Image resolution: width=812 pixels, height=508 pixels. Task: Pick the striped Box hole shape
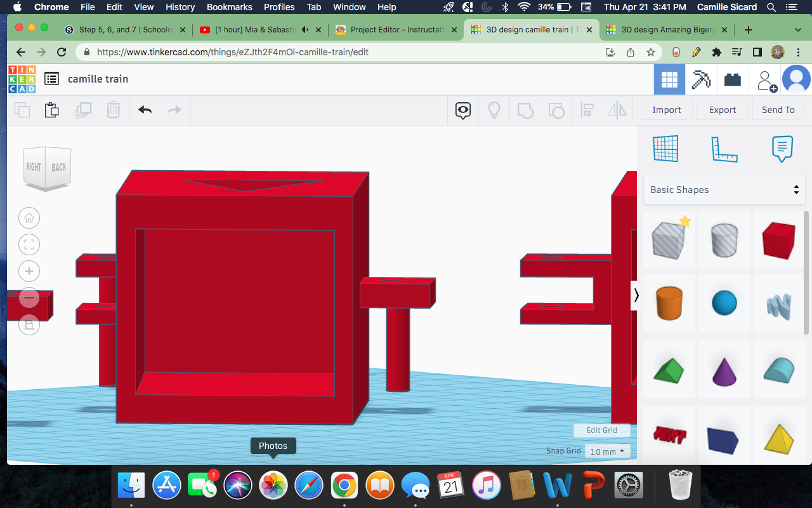click(x=669, y=239)
